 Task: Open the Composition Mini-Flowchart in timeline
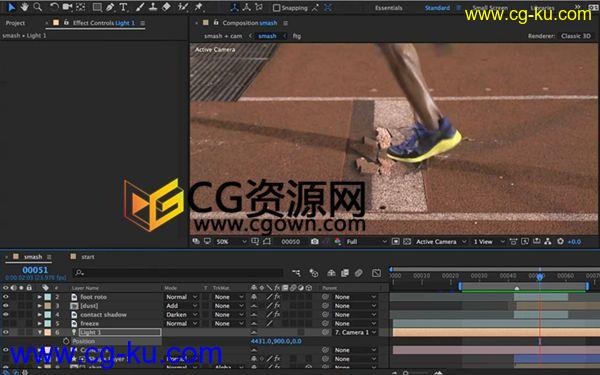point(297,273)
